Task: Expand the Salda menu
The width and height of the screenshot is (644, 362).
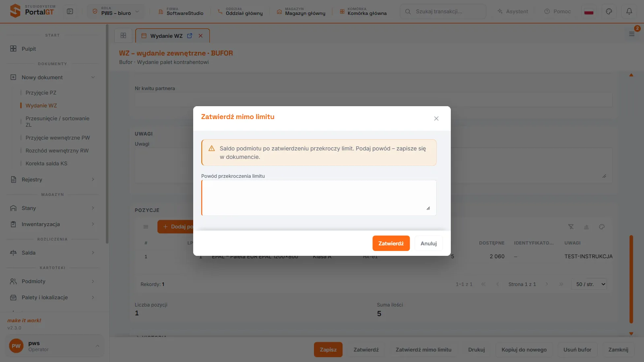Action: coord(52,253)
